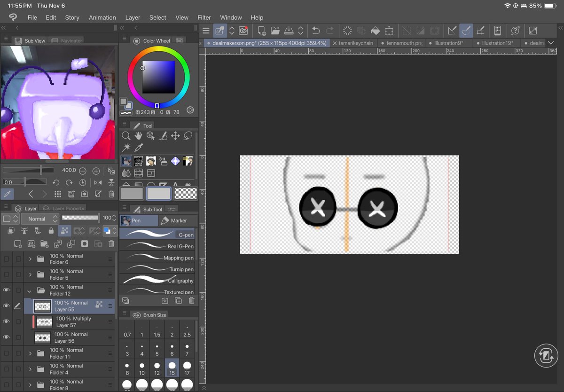The height and width of the screenshot is (392, 564).
Task: Create layer mask icon
Action: 85,243
